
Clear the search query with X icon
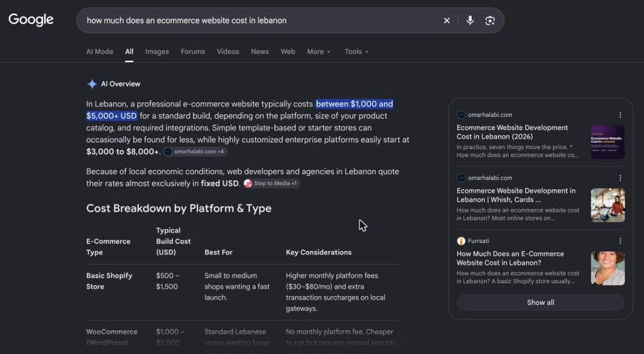(447, 20)
